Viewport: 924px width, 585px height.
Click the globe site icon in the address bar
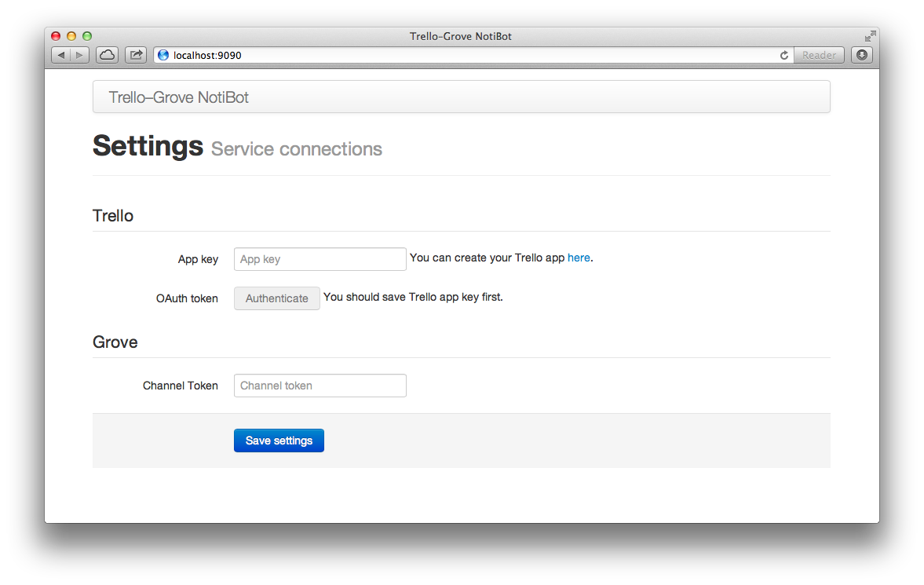point(163,55)
